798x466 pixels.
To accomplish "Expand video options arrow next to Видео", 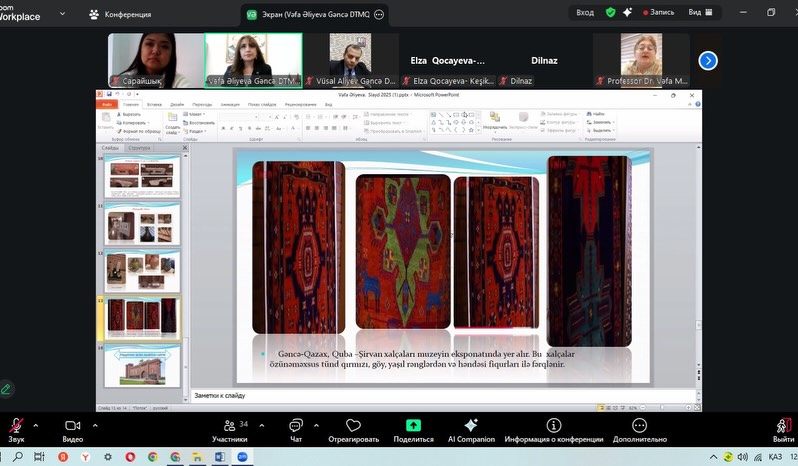I will click(94, 425).
